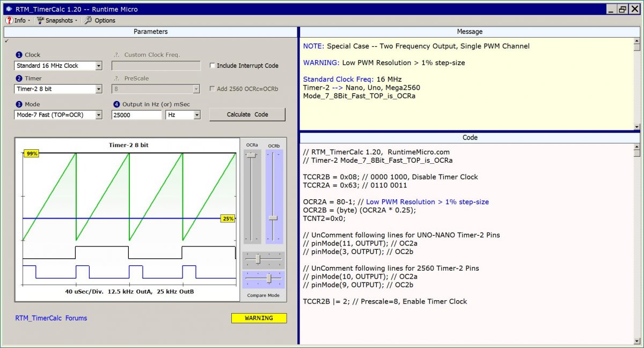Click the output frequency field containing 25000
The height and width of the screenshot is (348, 644).
136,115
